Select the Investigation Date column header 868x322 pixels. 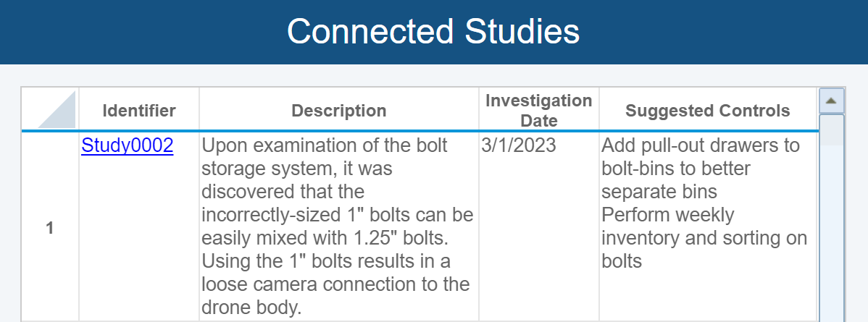click(x=538, y=110)
